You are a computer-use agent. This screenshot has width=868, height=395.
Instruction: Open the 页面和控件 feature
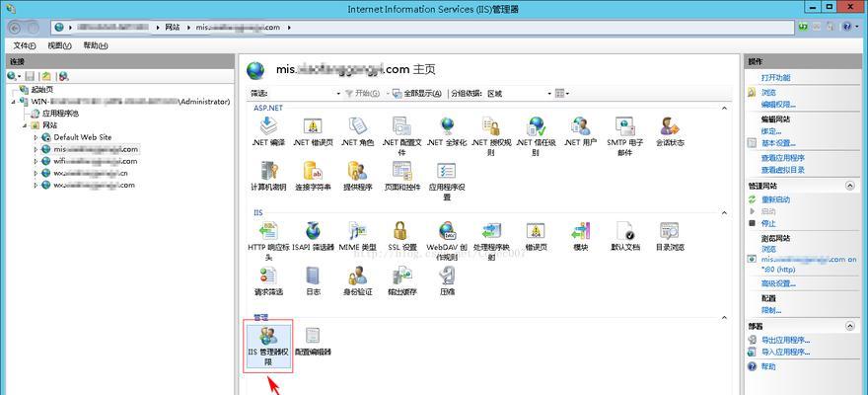401,176
